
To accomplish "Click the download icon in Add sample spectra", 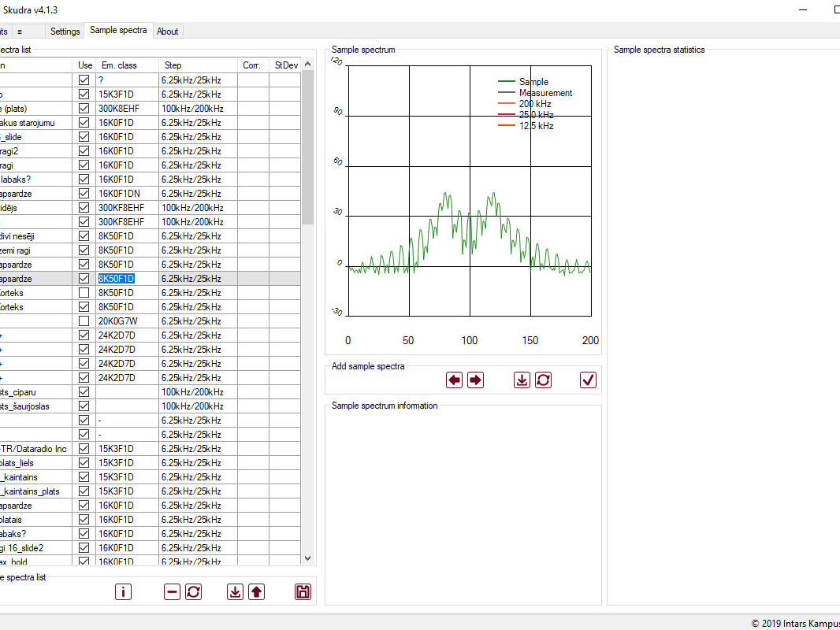I will coord(522,380).
